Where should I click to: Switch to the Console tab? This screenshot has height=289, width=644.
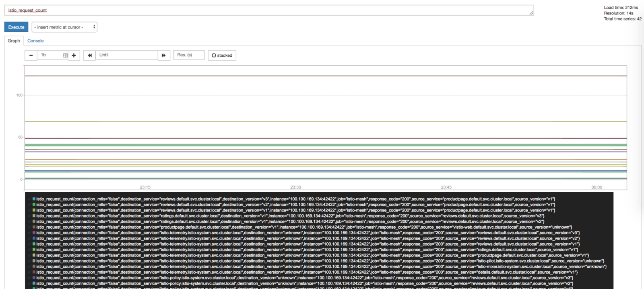click(x=35, y=41)
